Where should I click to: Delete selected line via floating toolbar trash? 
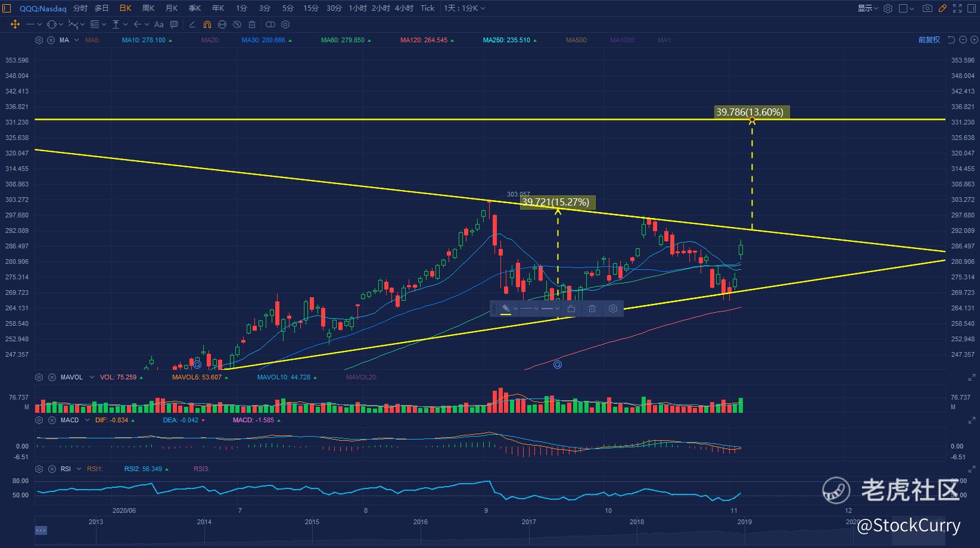pyautogui.click(x=592, y=309)
